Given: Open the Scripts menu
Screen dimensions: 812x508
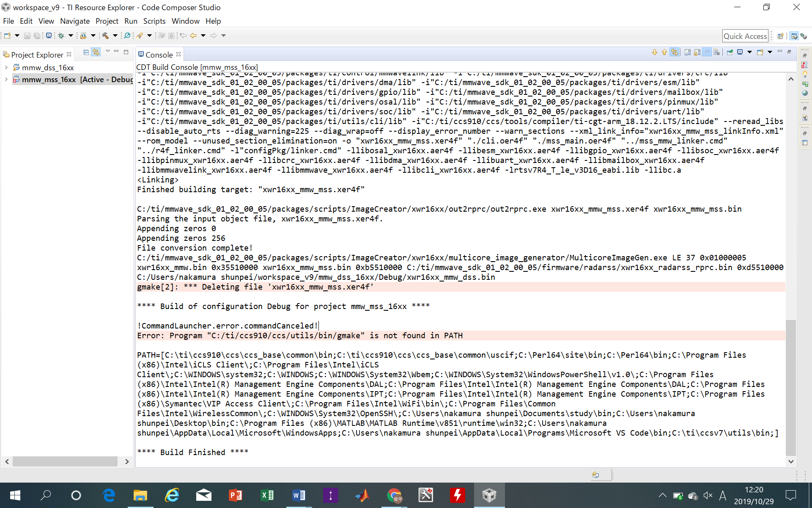Looking at the screenshot, I should (154, 21).
